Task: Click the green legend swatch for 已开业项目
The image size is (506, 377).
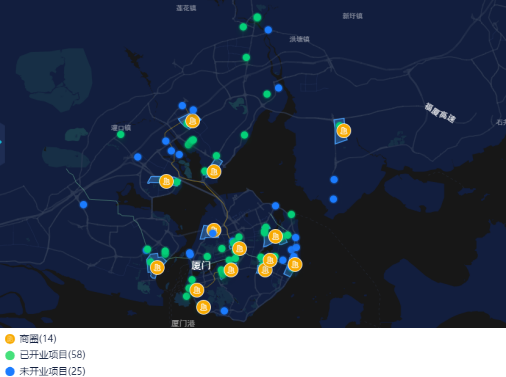Action: tap(10, 355)
